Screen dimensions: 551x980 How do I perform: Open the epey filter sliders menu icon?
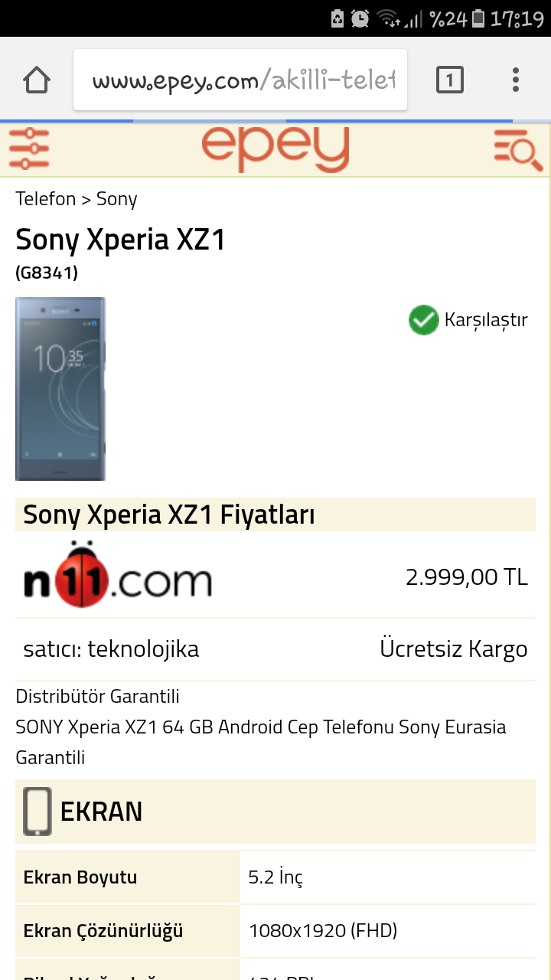[29, 149]
